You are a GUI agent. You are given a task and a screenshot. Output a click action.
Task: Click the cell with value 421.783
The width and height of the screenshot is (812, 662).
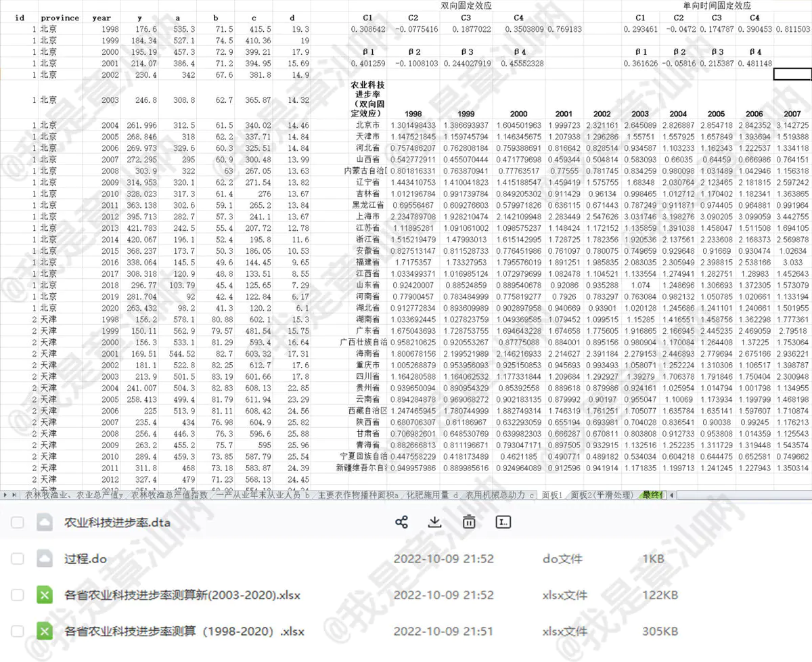coord(141,228)
